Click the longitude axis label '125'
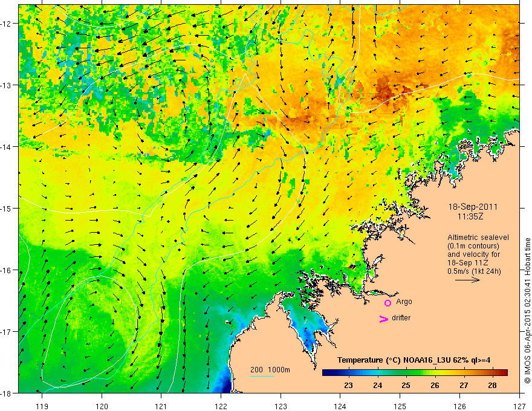Image resolution: width=532 pixels, height=411 pixels. click(400, 406)
